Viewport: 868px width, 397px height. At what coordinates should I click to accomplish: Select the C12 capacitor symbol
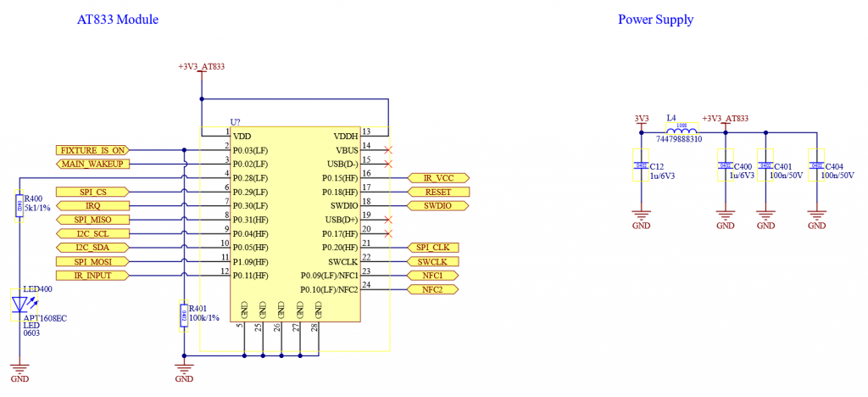pos(642,165)
